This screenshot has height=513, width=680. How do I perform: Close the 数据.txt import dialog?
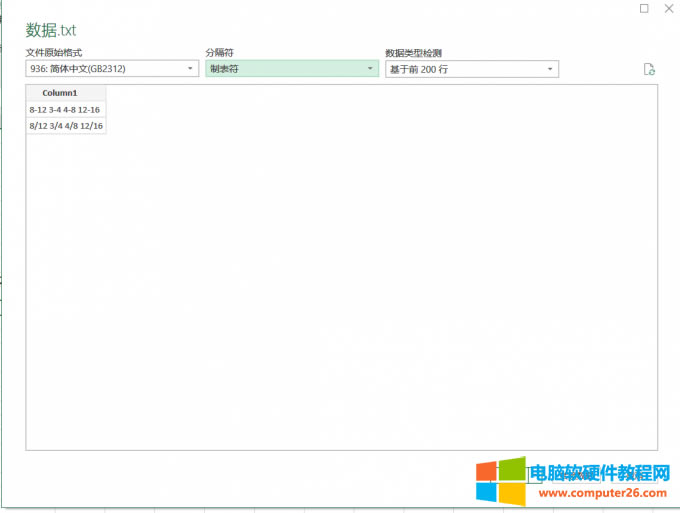tap(668, 9)
